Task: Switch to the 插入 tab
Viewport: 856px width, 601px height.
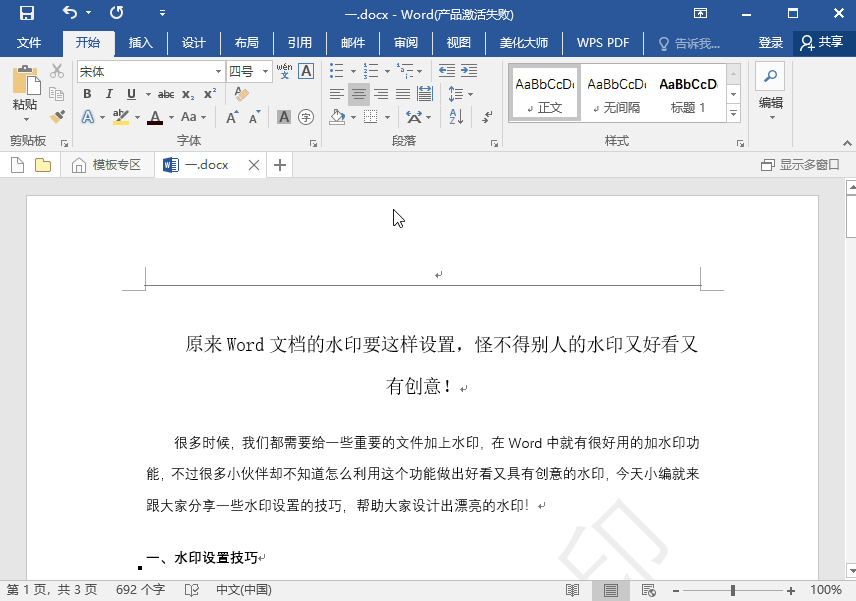Action: [x=140, y=43]
